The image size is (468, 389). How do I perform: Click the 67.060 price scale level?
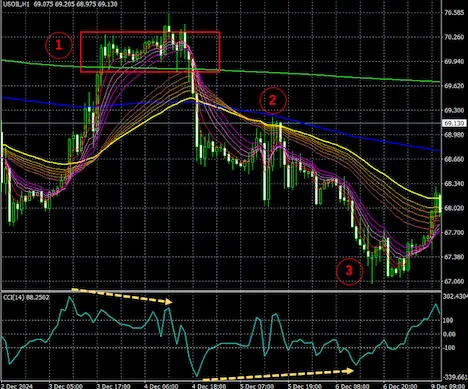coord(454,281)
